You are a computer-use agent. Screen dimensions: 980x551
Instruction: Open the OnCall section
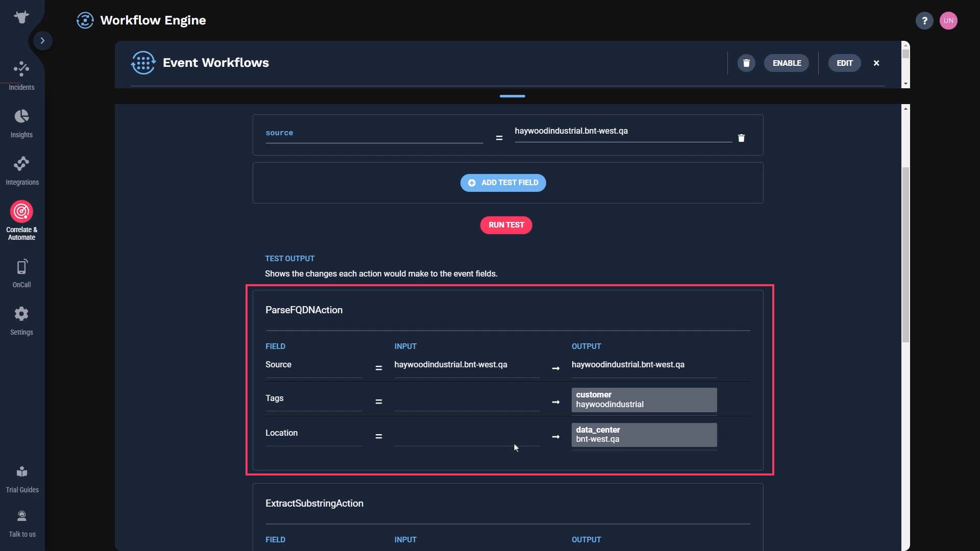21,273
